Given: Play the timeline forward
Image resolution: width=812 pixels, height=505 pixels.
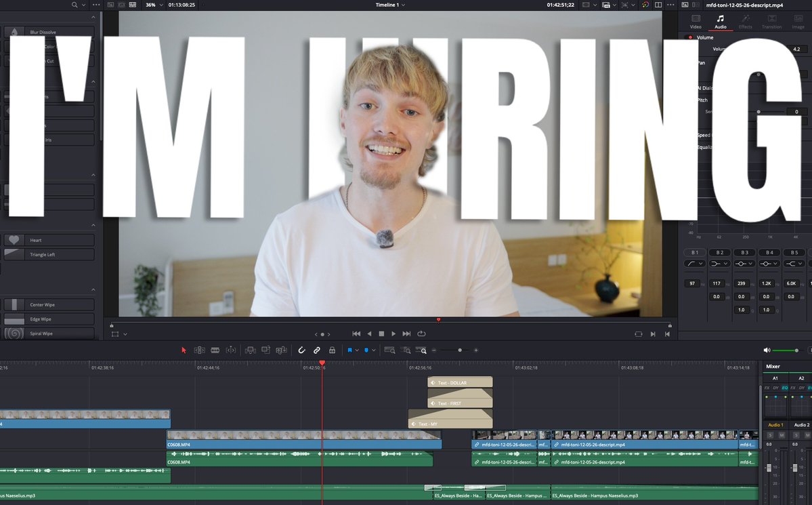Looking at the screenshot, I should coord(393,334).
